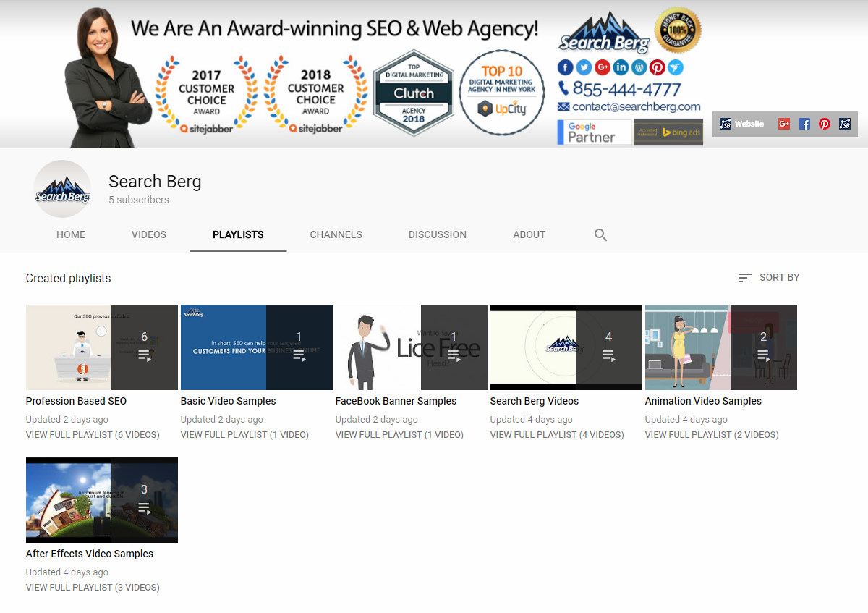Click the Animation Video Samples woman thumbnail
The image size is (868, 613).
point(721,347)
